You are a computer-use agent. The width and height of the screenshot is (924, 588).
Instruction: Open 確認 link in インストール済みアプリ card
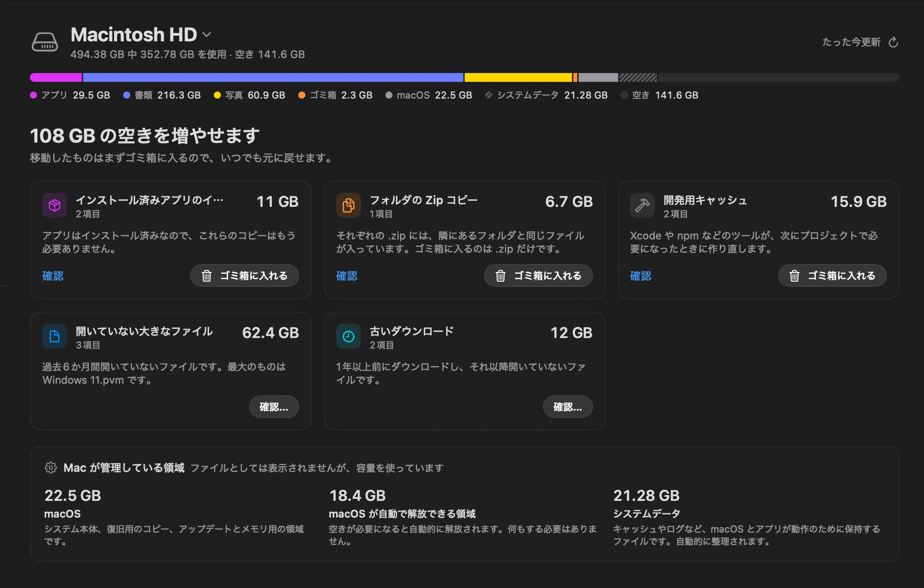click(53, 276)
